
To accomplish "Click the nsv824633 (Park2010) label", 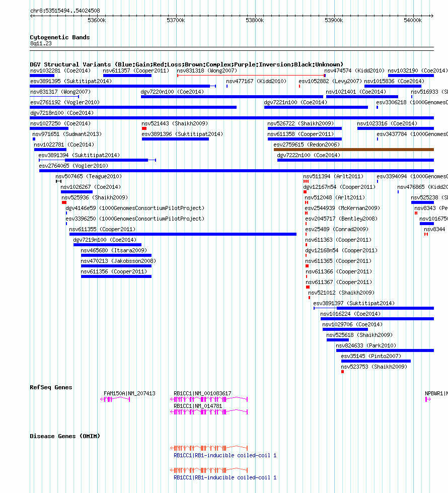I will [366, 346].
